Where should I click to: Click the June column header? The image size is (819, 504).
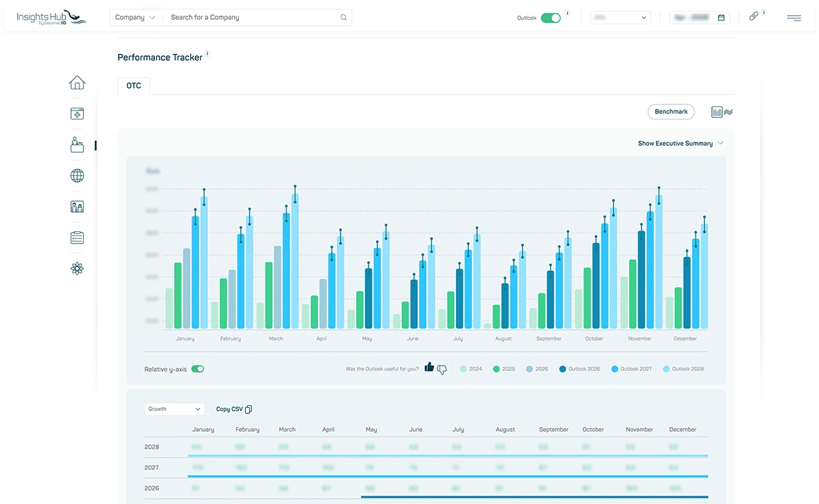point(416,430)
